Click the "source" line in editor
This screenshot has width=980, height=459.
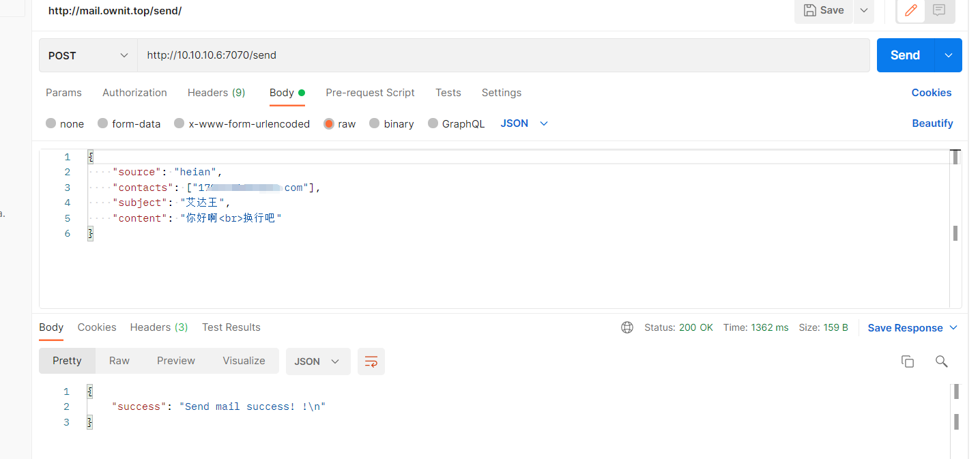167,172
